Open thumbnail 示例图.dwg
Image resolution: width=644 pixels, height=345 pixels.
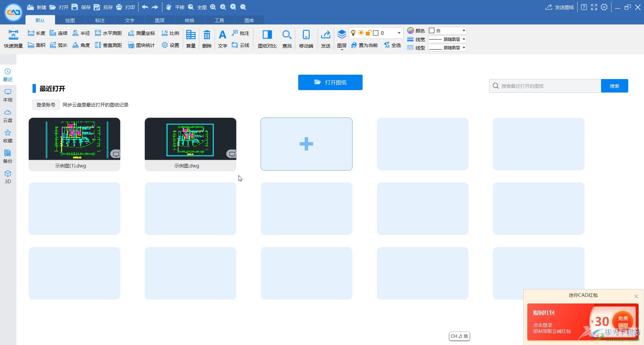191,144
